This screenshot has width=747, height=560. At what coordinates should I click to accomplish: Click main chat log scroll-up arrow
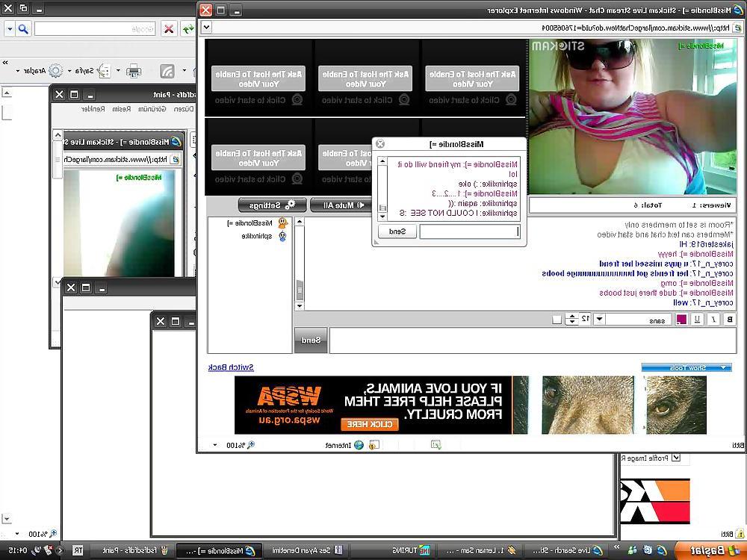point(300,222)
